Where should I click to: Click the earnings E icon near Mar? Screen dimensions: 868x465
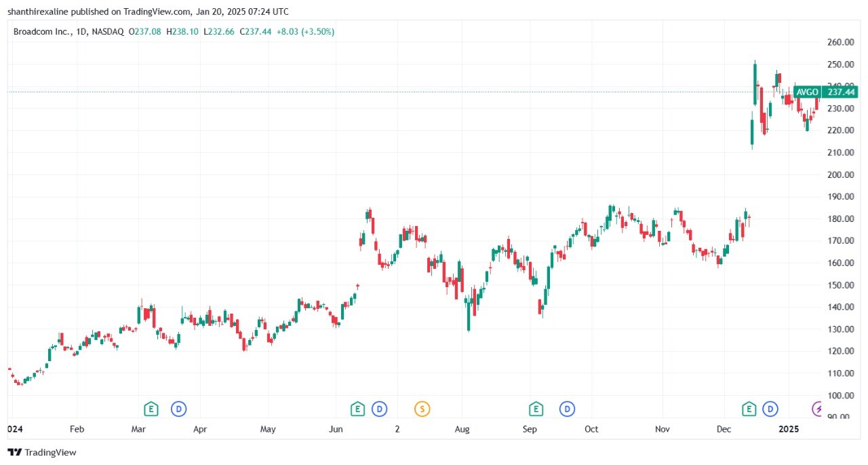point(151,409)
